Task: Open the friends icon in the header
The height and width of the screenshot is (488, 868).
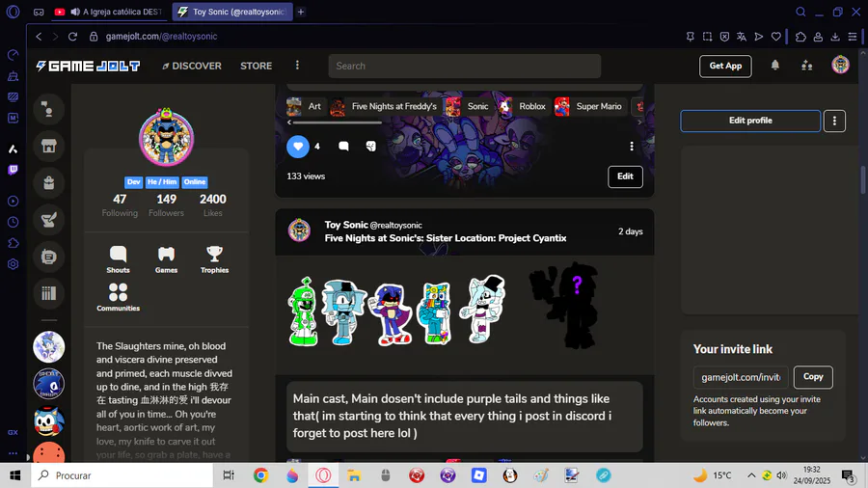Action: [807, 66]
